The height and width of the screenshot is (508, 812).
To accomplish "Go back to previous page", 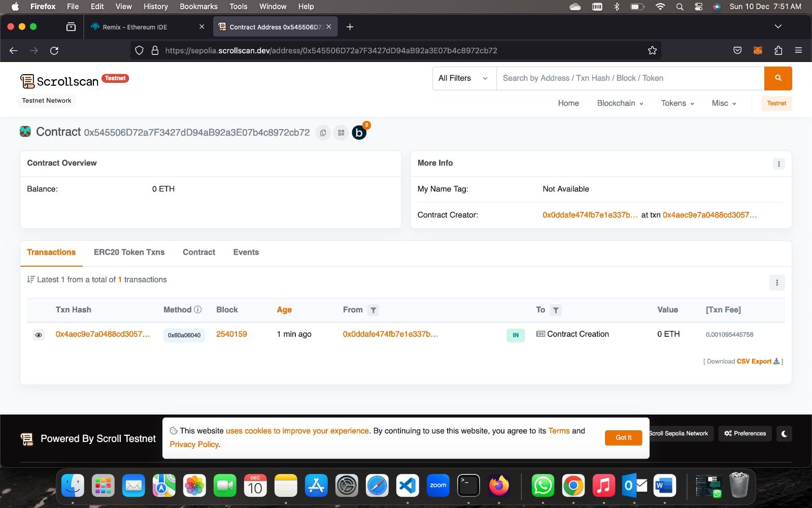I will [x=14, y=50].
